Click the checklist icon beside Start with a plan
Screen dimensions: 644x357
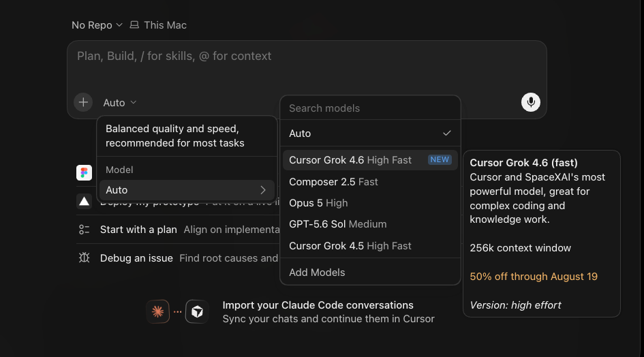click(x=85, y=230)
